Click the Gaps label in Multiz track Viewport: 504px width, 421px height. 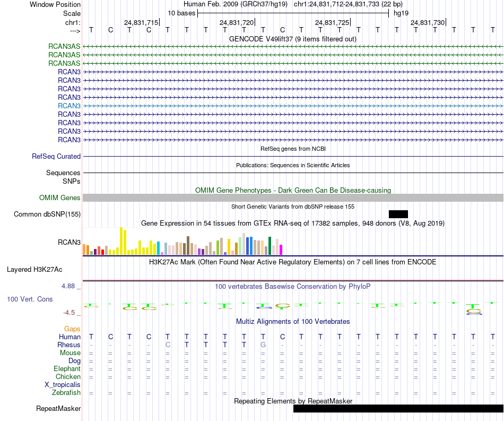pyautogui.click(x=72, y=329)
